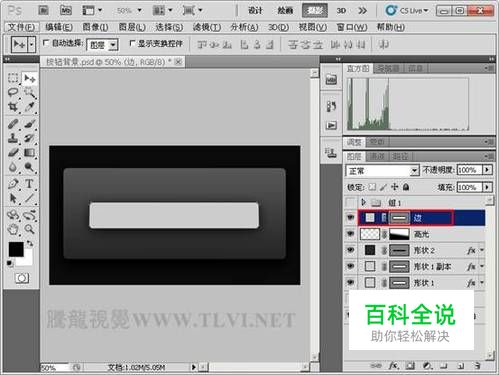499x375 pixels.
Task: Select the Hand tool
Action: point(13,229)
